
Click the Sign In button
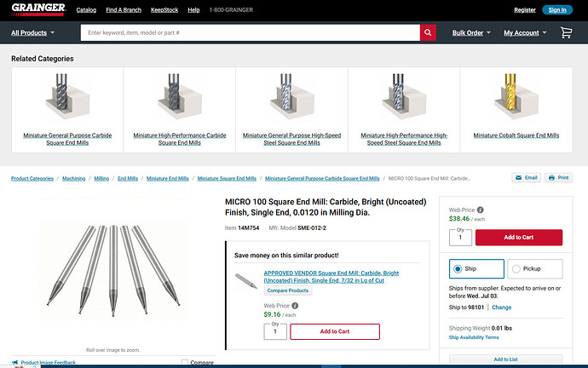pyautogui.click(x=557, y=9)
